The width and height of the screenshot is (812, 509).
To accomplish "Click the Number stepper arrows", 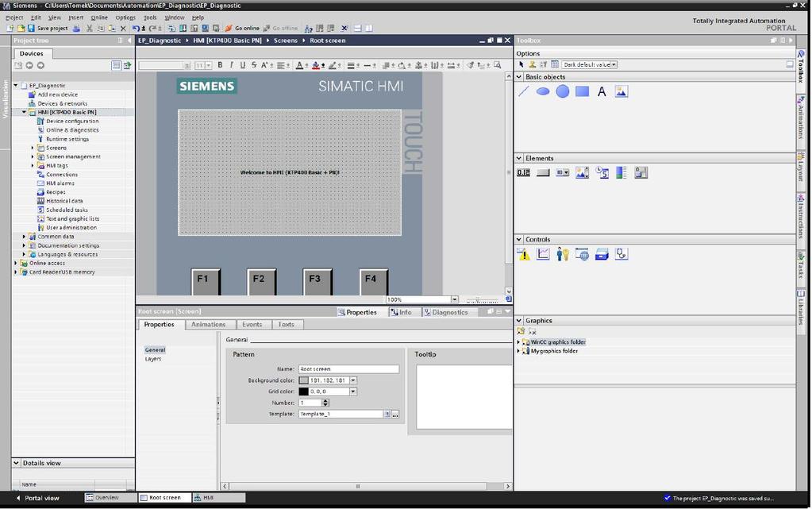I will tap(325, 403).
